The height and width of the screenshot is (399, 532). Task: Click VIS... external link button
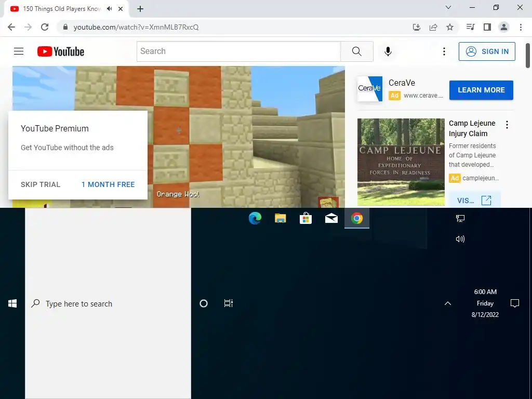[x=474, y=200]
